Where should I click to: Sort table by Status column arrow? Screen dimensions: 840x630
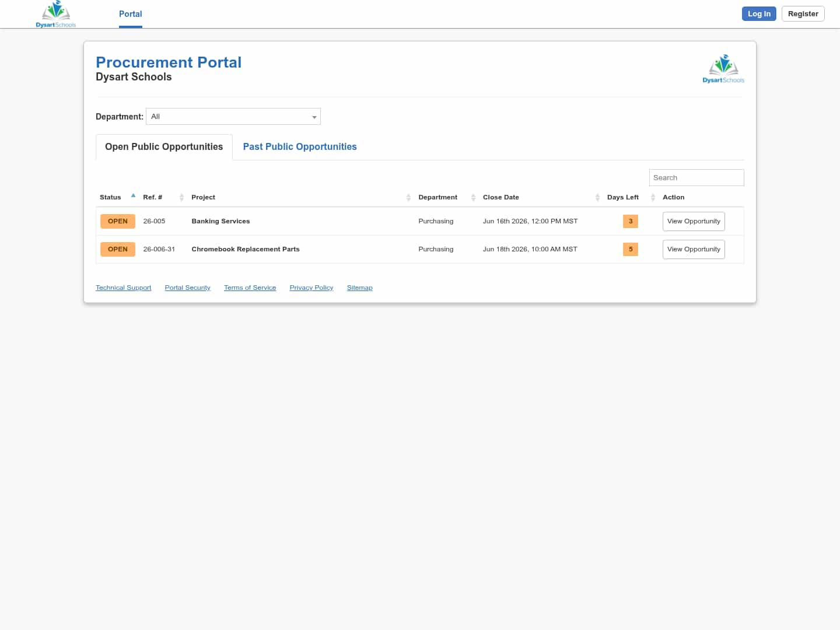click(x=133, y=196)
